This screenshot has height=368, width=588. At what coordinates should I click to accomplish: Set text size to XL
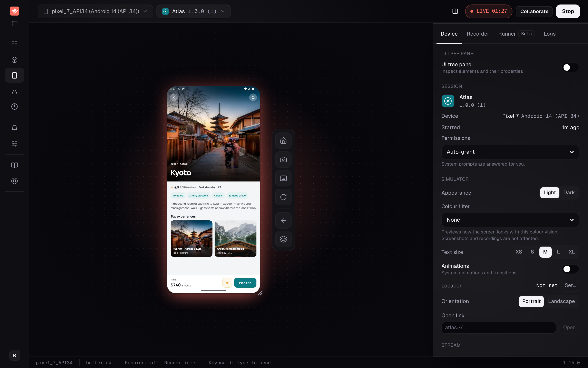pos(572,252)
